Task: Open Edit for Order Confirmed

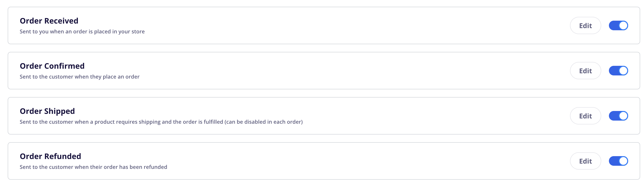Action: 585,71
